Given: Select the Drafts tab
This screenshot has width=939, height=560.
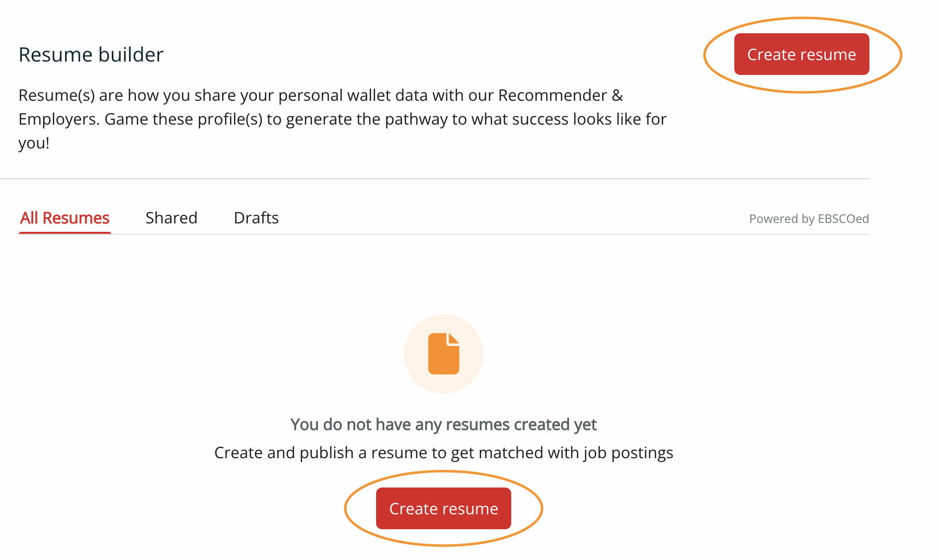Looking at the screenshot, I should [256, 218].
